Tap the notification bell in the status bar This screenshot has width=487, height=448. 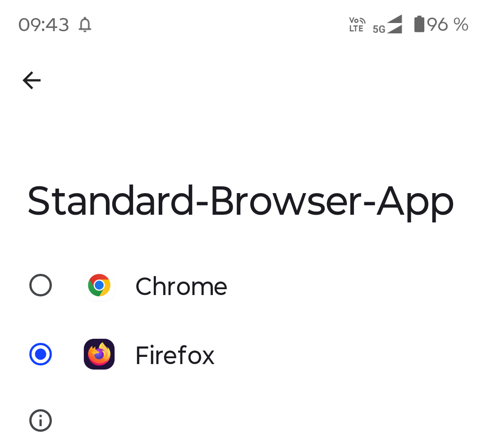pos(86,25)
